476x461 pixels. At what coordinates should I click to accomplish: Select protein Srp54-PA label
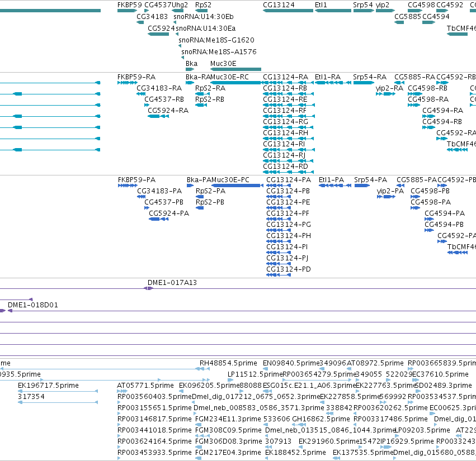click(x=371, y=180)
